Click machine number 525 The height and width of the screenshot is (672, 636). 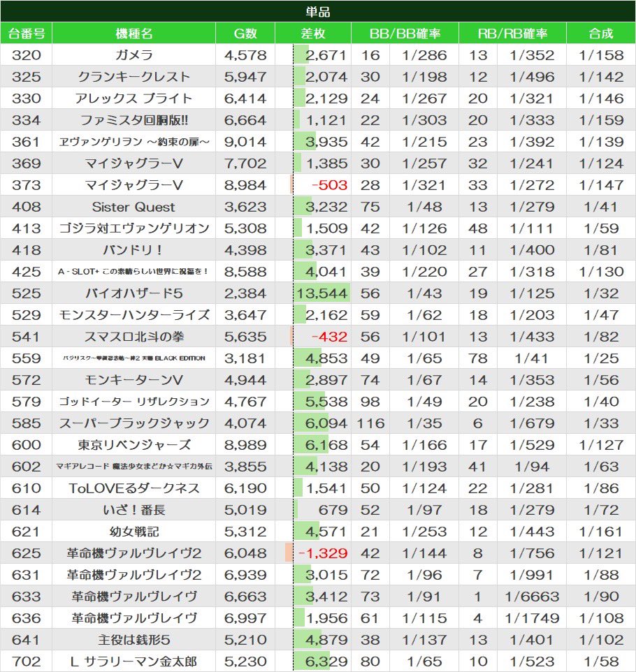pos(26,293)
